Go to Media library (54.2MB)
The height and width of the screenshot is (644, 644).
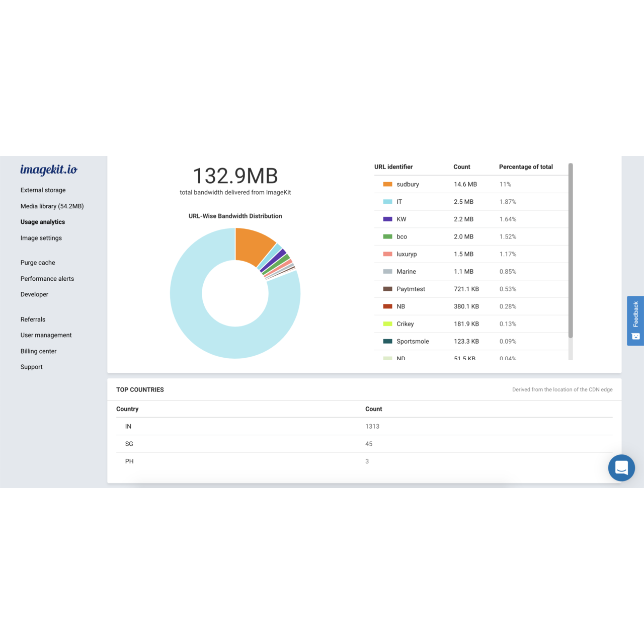point(52,206)
